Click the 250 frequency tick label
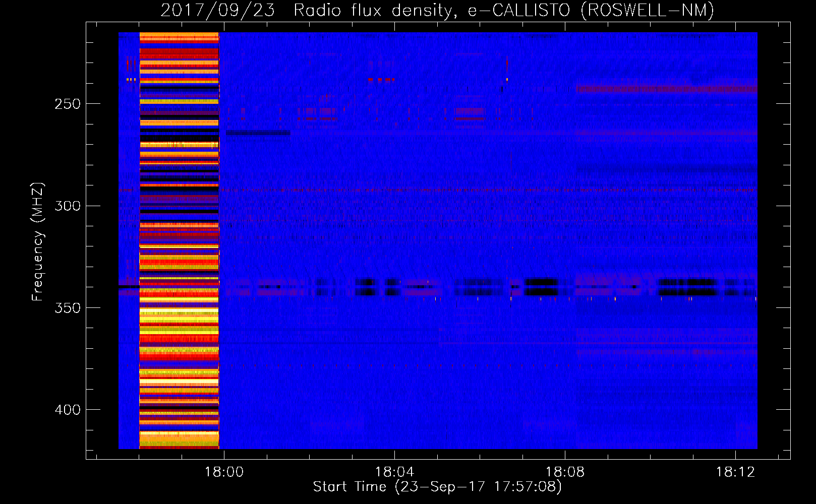Image resolution: width=816 pixels, height=504 pixels. [68, 104]
